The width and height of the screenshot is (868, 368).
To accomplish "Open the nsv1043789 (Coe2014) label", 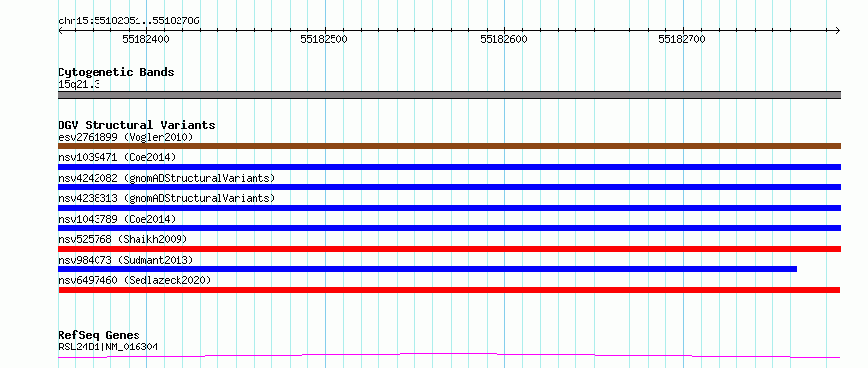I will tap(117, 219).
